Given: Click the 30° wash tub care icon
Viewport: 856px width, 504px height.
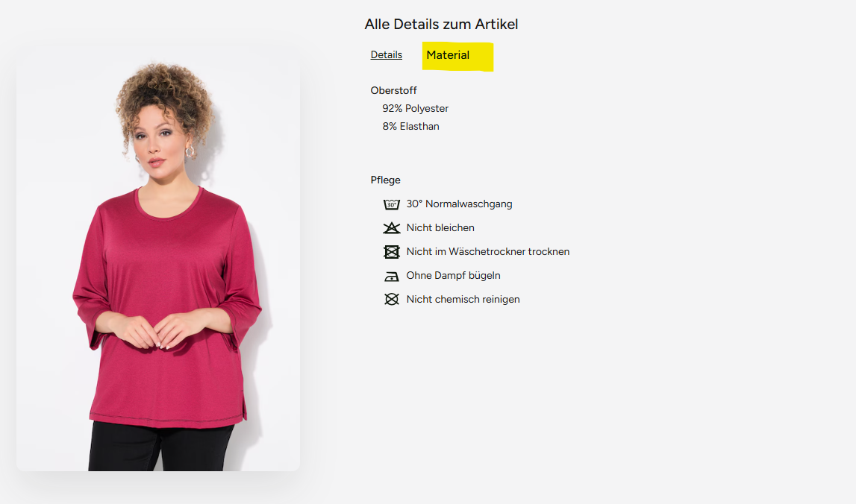Looking at the screenshot, I should click(x=392, y=204).
